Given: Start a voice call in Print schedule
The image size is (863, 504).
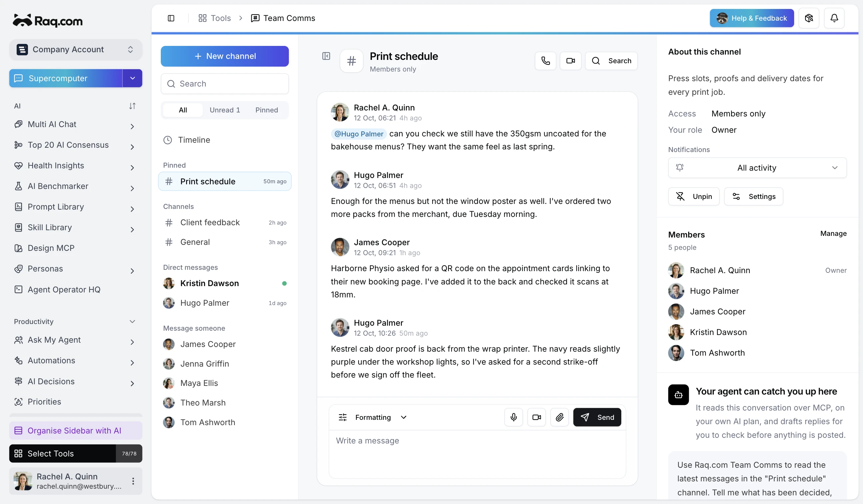Looking at the screenshot, I should [x=545, y=61].
